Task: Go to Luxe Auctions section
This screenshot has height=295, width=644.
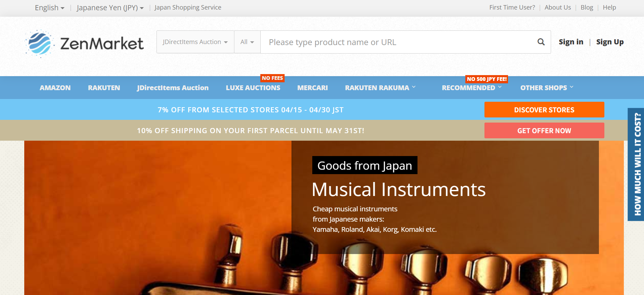Action: 253,88
